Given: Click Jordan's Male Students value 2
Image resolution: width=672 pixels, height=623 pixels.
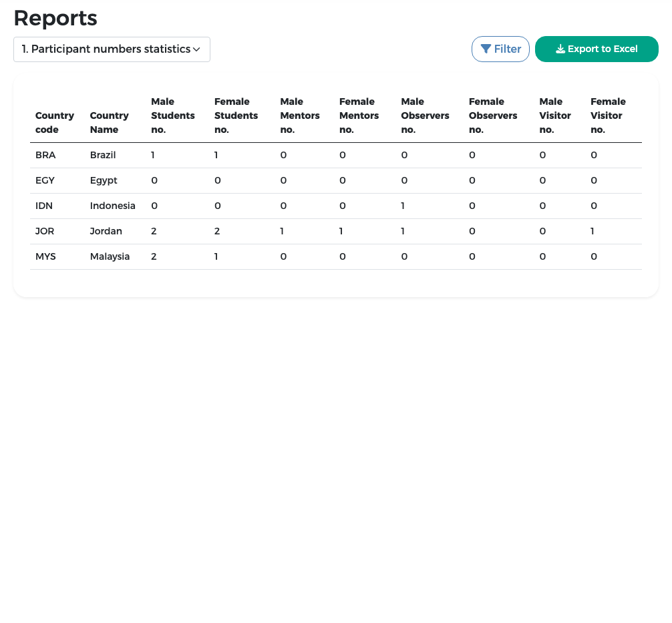Looking at the screenshot, I should click(x=154, y=231).
